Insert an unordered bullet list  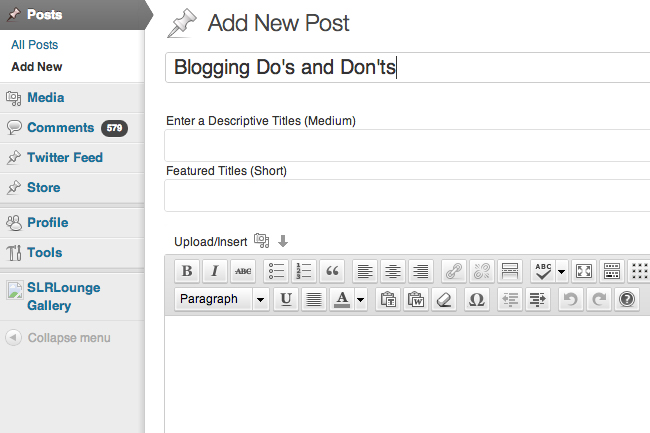[276, 271]
